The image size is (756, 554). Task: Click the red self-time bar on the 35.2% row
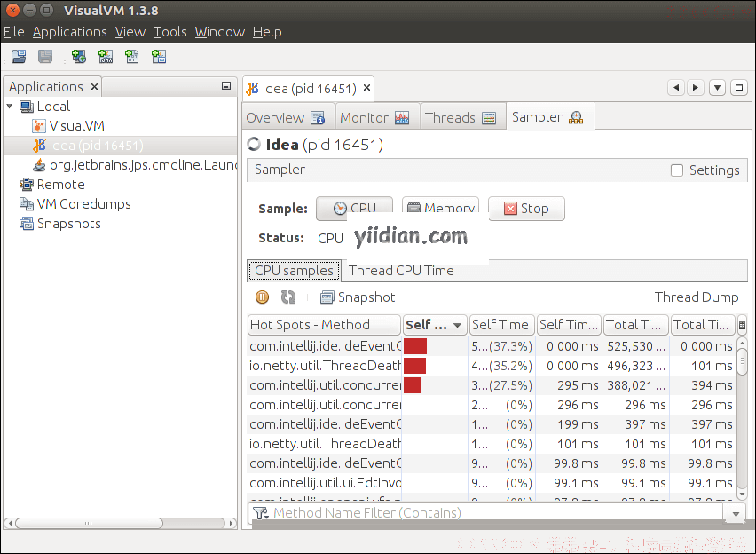(414, 366)
